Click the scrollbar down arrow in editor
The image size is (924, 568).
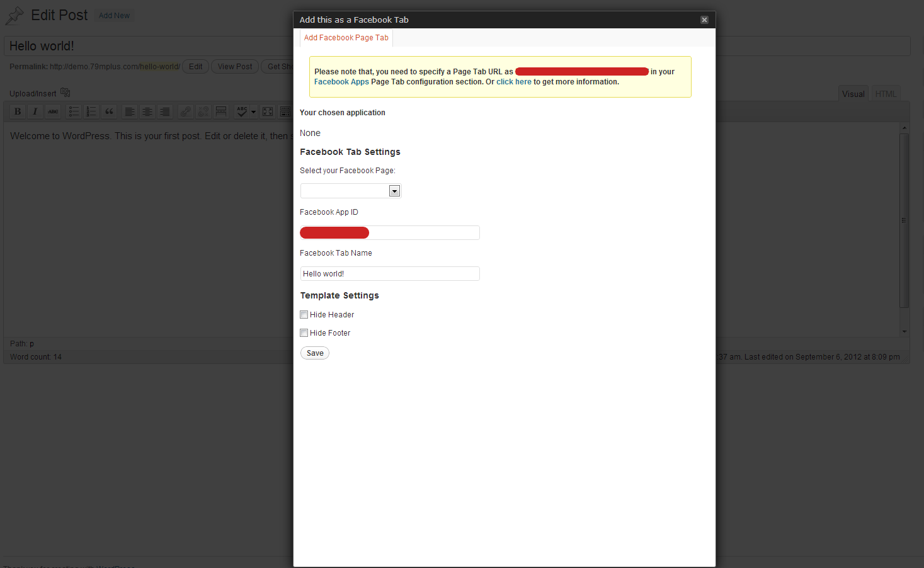tap(904, 331)
